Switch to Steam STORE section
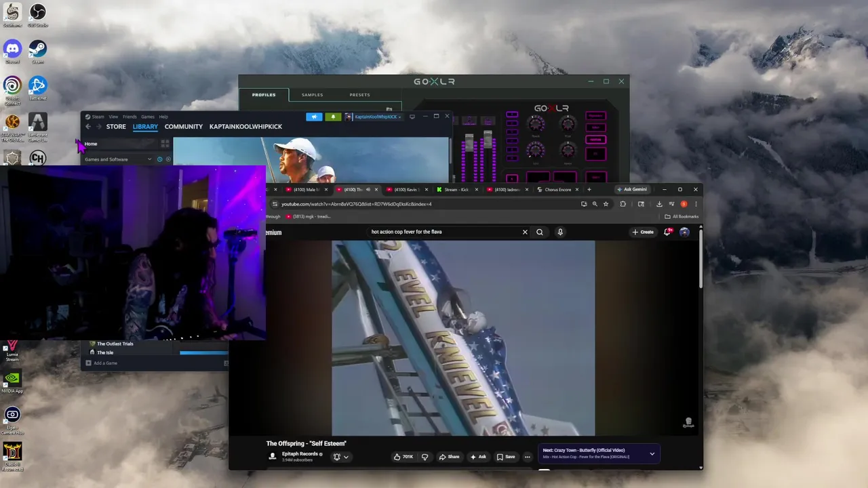Image resolution: width=868 pixels, height=488 pixels. (116, 127)
